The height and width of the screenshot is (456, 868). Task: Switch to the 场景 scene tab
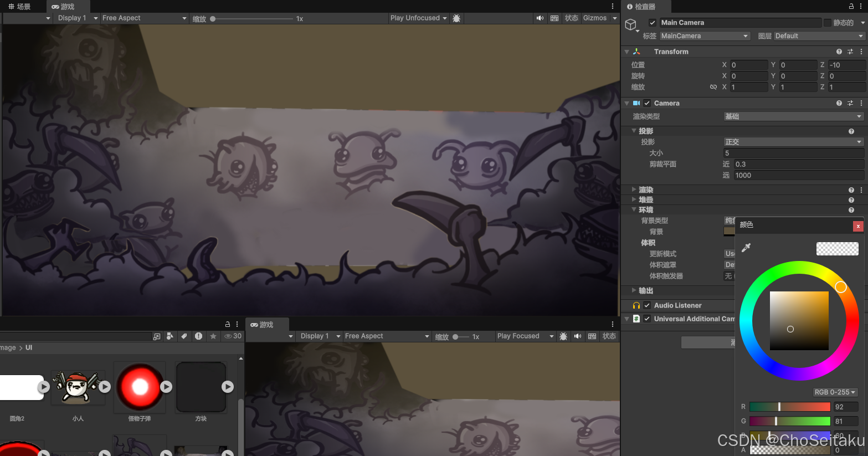pos(19,7)
